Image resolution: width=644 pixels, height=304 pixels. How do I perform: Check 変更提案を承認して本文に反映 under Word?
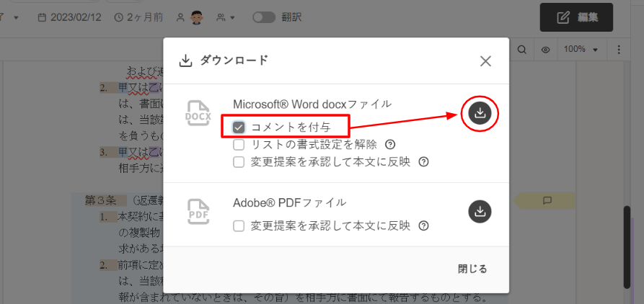pos(239,162)
